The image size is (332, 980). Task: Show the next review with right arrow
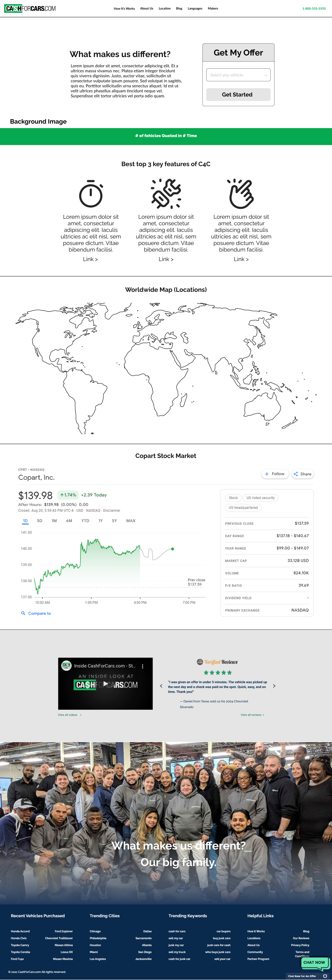tap(274, 686)
